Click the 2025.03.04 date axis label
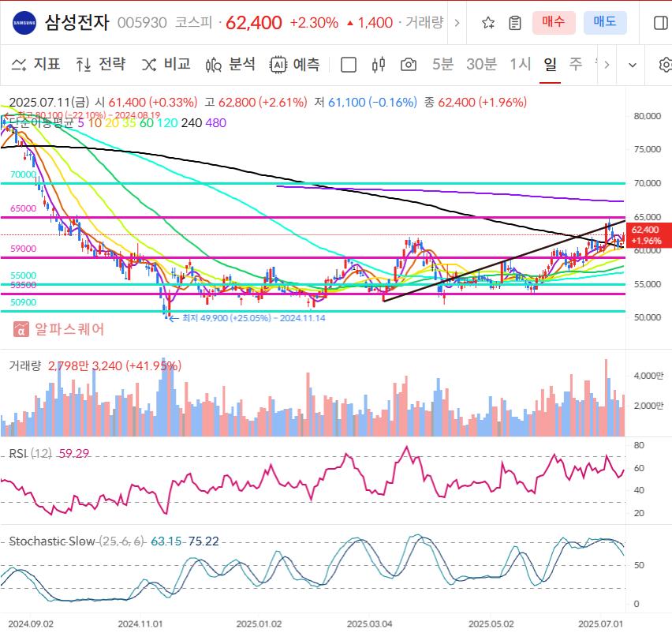This screenshot has width=672, height=633. 369,624
